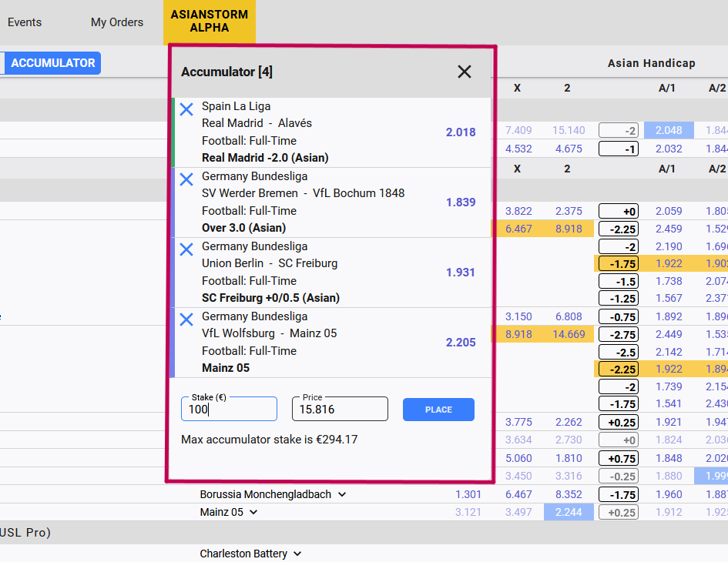This screenshot has height=562, width=728.
Task: Remove the Union Berlin - SC Freiburg selection
Action: tap(186, 249)
